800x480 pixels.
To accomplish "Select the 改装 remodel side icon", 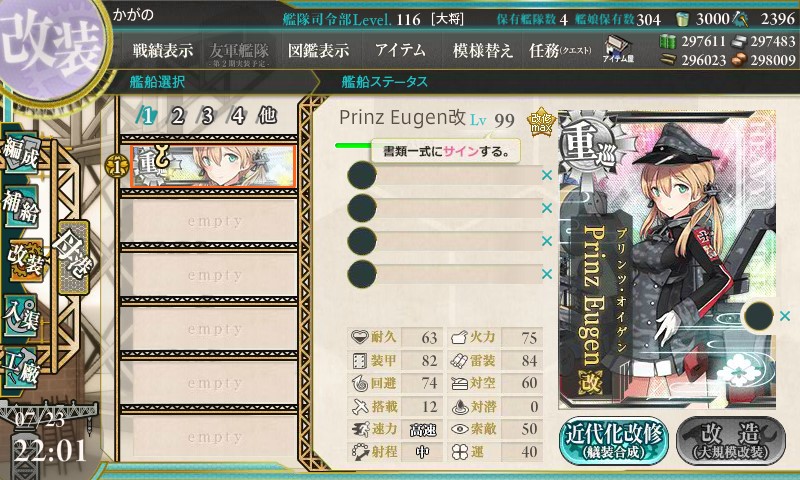I will tap(24, 260).
